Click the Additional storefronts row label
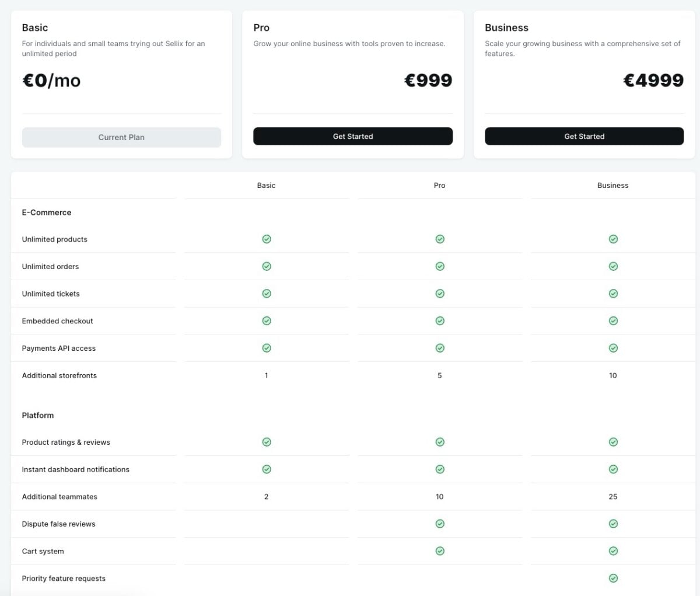Screen dimensions: 700x596 coord(60,375)
